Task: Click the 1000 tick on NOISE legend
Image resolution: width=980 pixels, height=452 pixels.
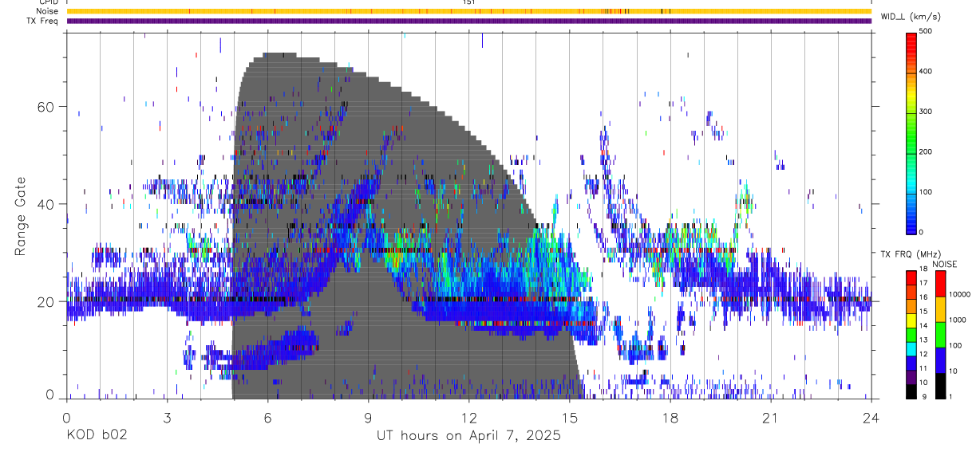Action: click(x=958, y=320)
